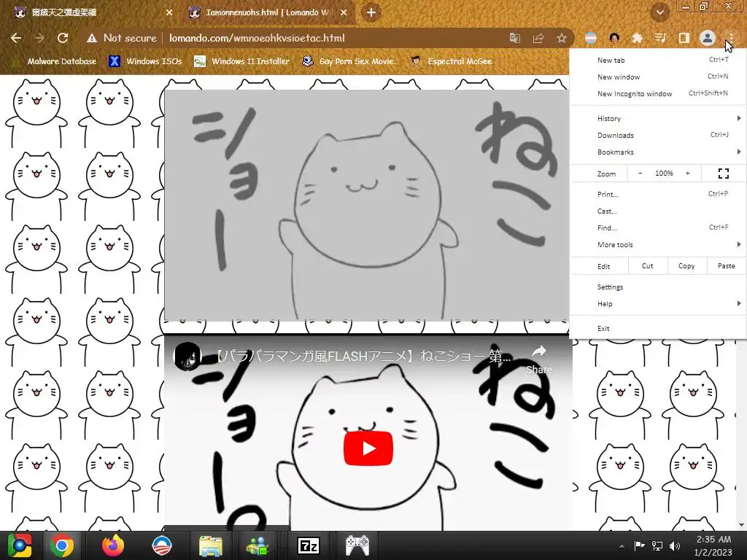Open the Obama logo taskbar icon
This screenshot has height=560, width=747.
162,545
